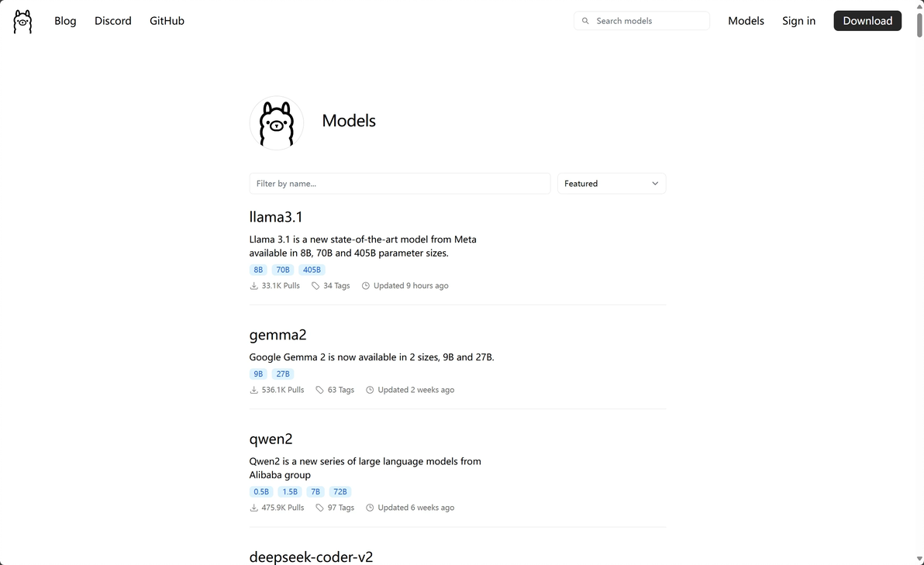Click the Sign in link

pos(798,21)
